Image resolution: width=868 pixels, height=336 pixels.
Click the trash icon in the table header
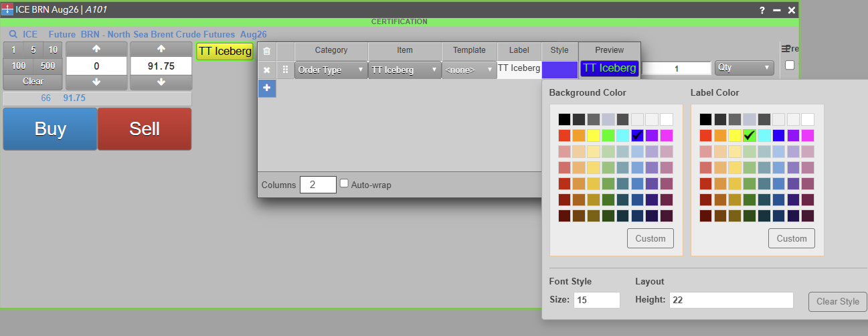pos(266,51)
